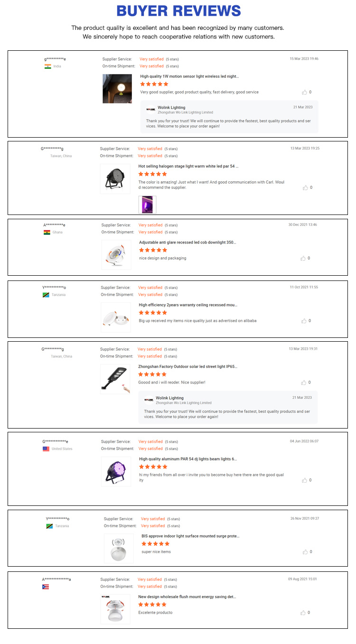Click thumbs-up on halogen stage light review
This screenshot has width=356, height=644.
click(x=305, y=187)
